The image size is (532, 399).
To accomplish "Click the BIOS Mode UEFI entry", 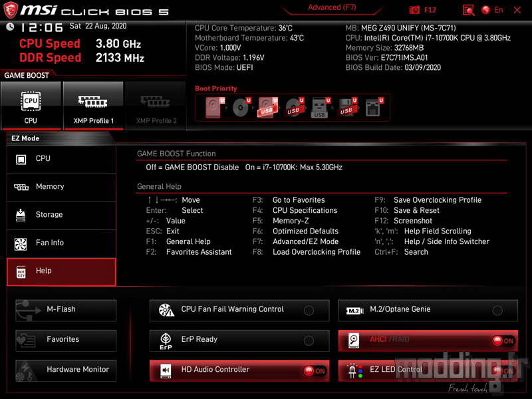I will click(x=224, y=67).
